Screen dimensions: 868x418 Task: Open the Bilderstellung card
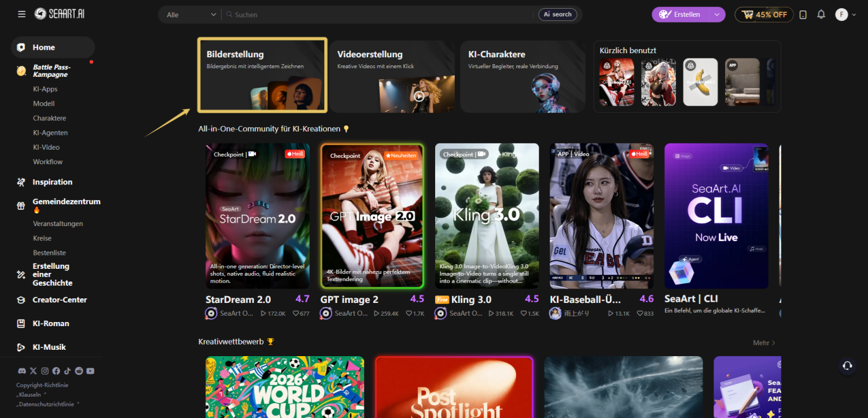click(262, 75)
